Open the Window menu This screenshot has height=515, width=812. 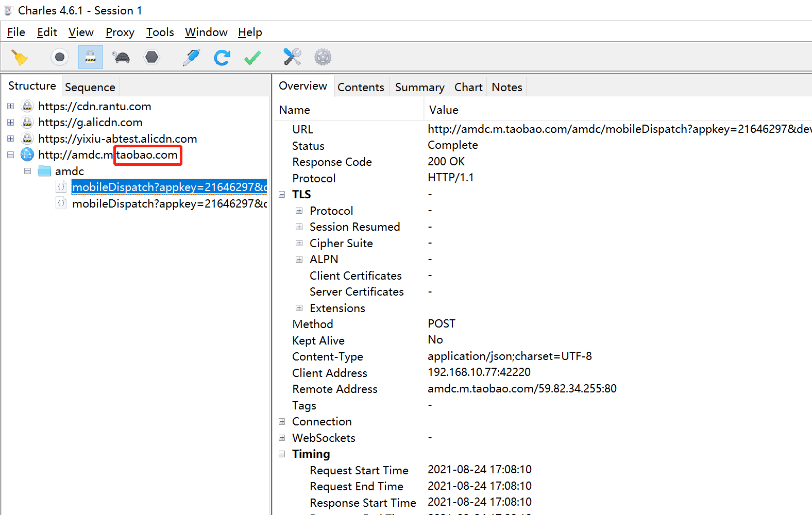pos(206,32)
